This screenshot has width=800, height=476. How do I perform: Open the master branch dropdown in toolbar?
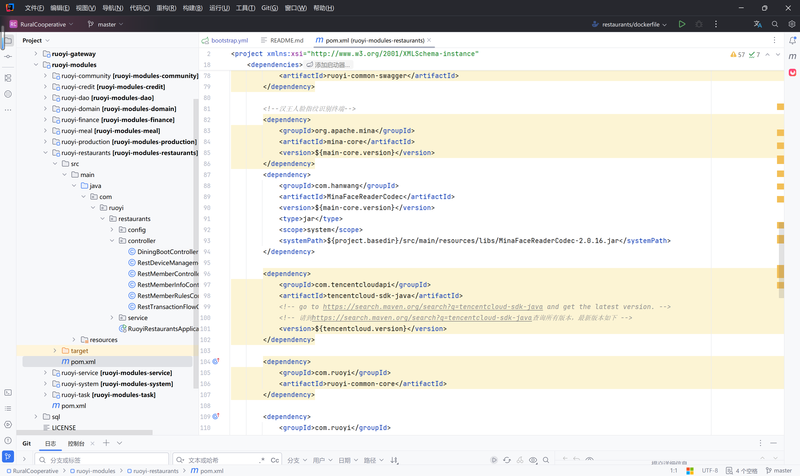[106, 24]
